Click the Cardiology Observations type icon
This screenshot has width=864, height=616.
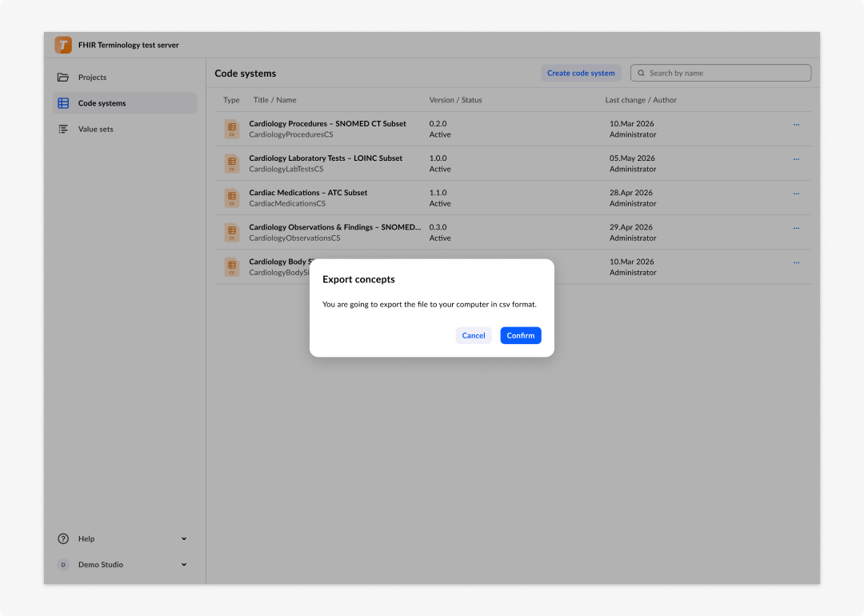[232, 233]
